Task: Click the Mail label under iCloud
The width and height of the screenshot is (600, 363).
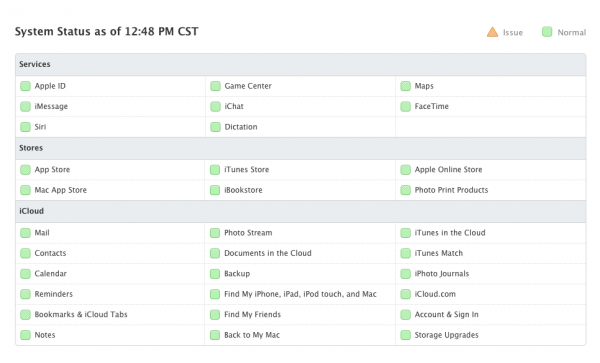Action: 42,233
